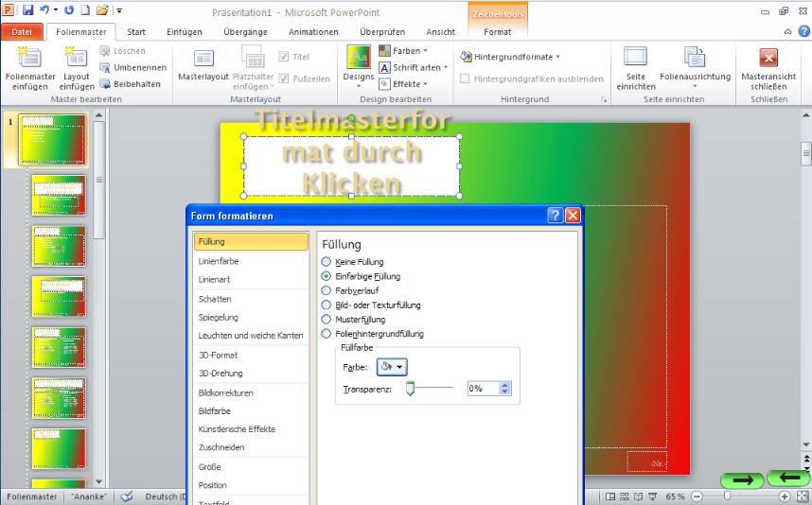Choose the Farbverlauf fill option

click(x=327, y=290)
